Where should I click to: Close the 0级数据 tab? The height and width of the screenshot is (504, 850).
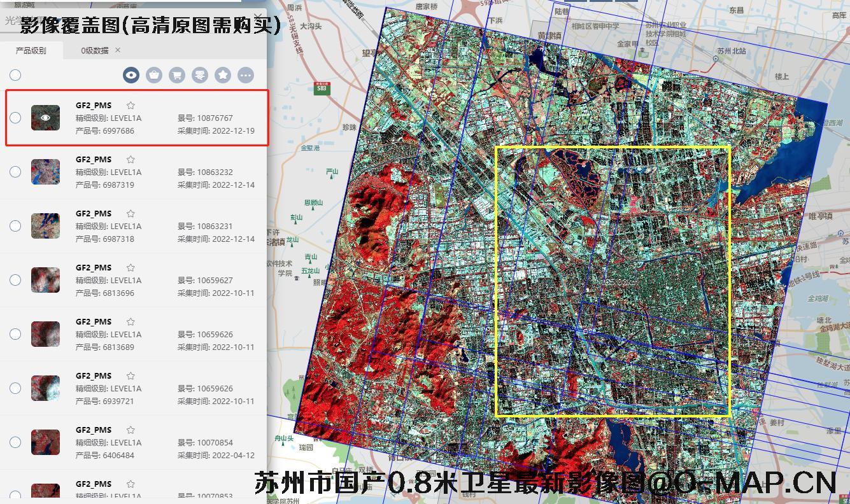coord(118,50)
